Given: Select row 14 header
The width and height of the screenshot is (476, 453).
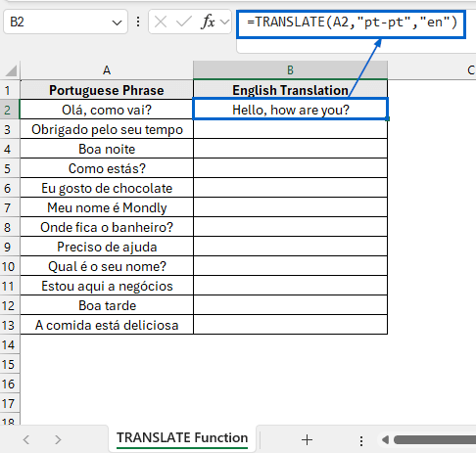Looking at the screenshot, I should click(9, 344).
